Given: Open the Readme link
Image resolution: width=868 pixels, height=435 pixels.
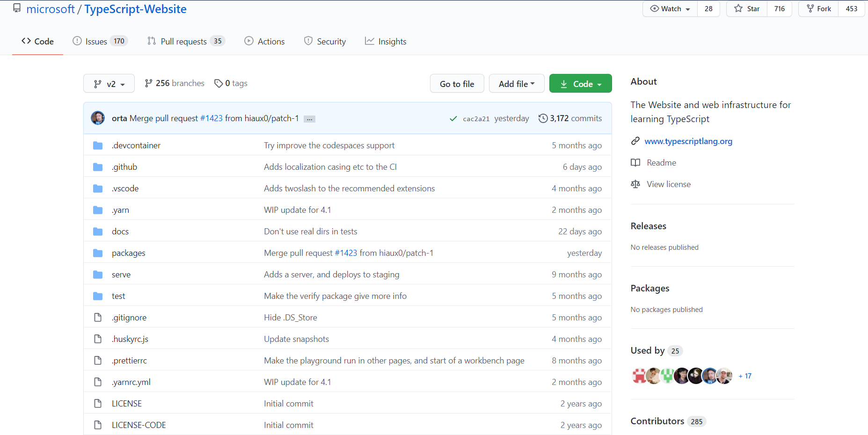Looking at the screenshot, I should click(661, 163).
